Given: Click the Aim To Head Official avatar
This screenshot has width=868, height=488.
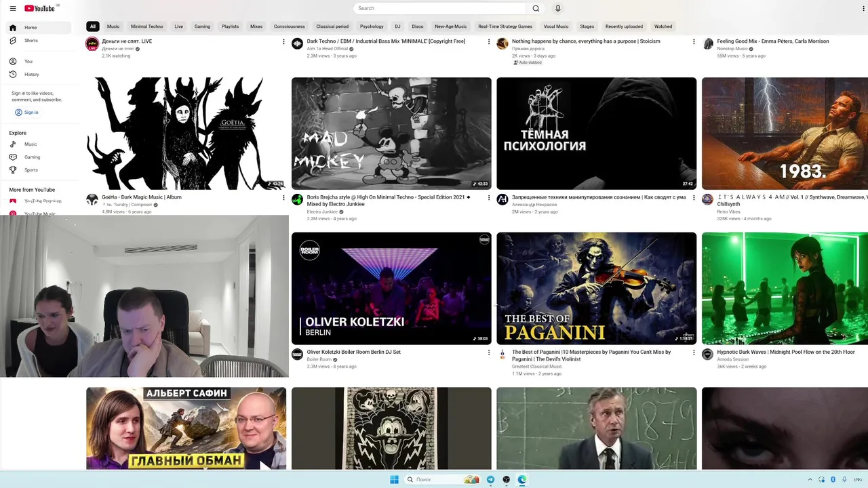Looking at the screenshot, I should click(297, 44).
